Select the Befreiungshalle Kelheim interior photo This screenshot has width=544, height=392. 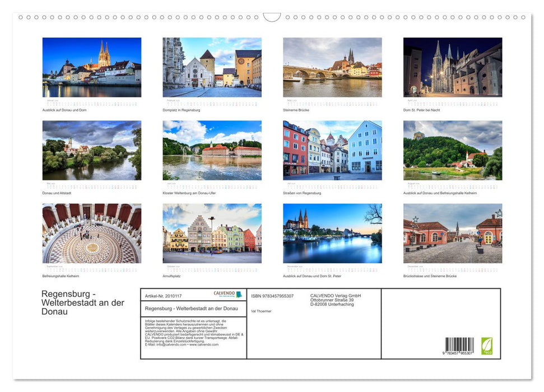[x=92, y=234]
